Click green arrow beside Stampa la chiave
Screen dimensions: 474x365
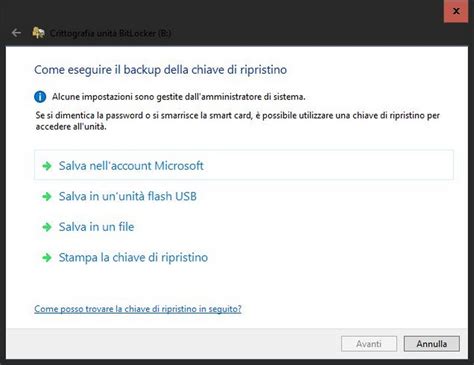click(x=47, y=257)
